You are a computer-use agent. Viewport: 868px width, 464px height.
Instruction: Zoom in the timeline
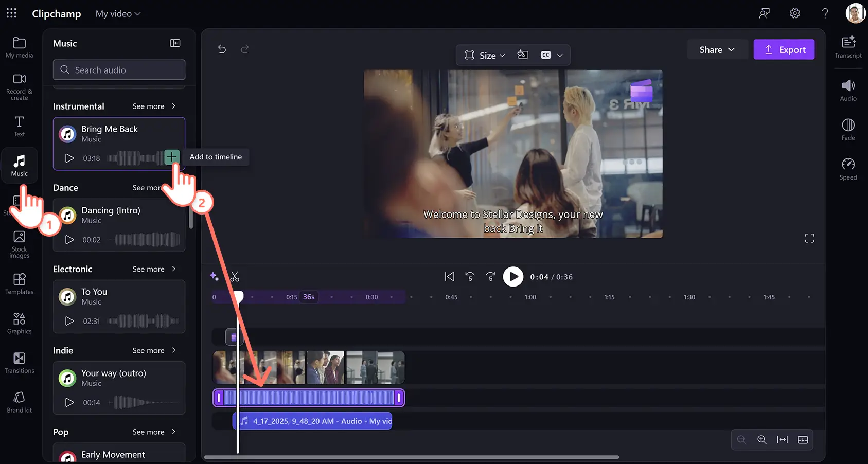tap(762, 440)
